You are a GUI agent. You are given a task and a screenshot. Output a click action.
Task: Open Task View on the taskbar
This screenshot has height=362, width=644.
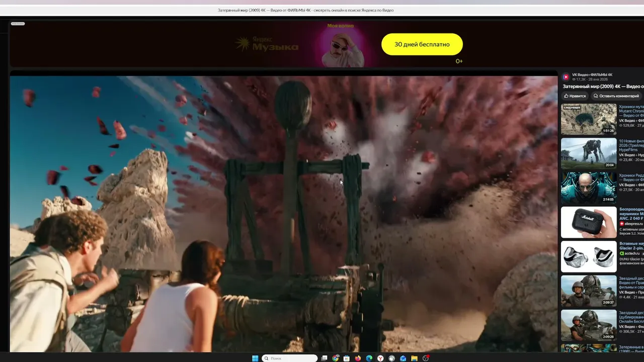coord(325,358)
